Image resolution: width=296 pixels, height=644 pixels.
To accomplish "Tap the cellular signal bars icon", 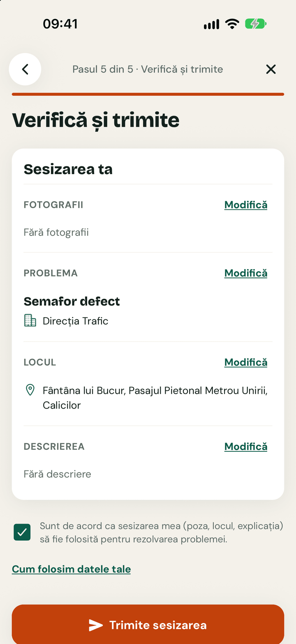I will (x=211, y=25).
